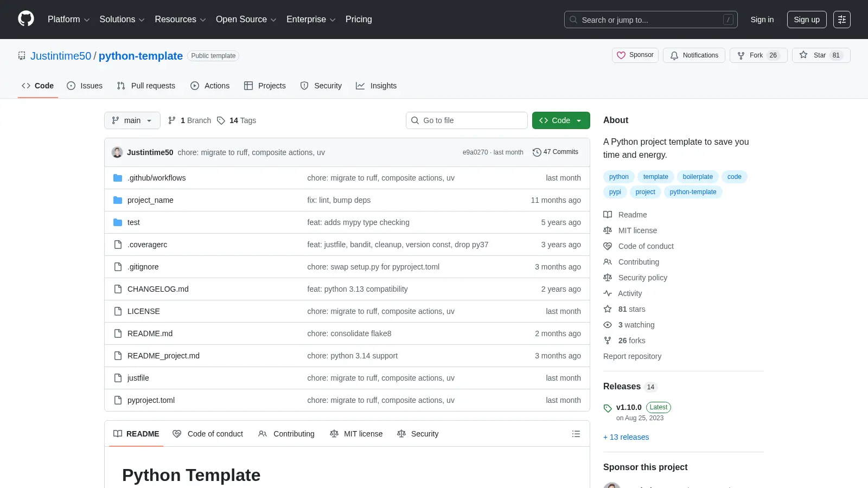Open commit hash e9a0270
This screenshot has width=868, height=488.
[x=475, y=152]
